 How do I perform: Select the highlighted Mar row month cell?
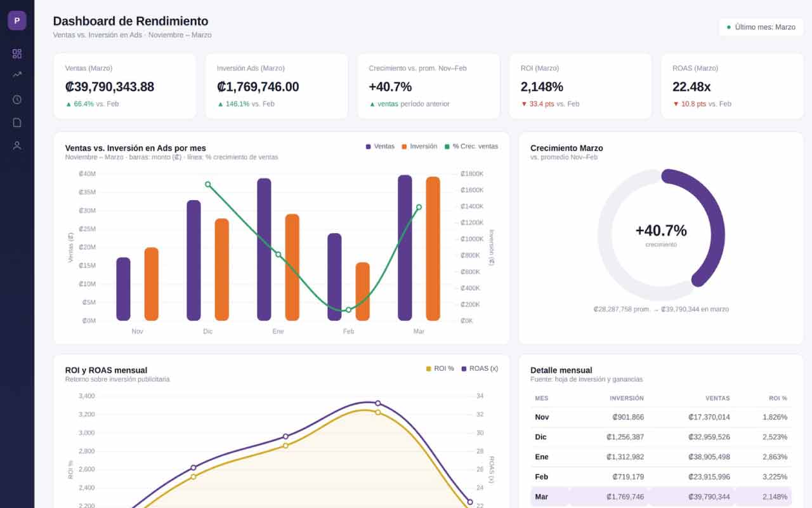click(x=542, y=497)
